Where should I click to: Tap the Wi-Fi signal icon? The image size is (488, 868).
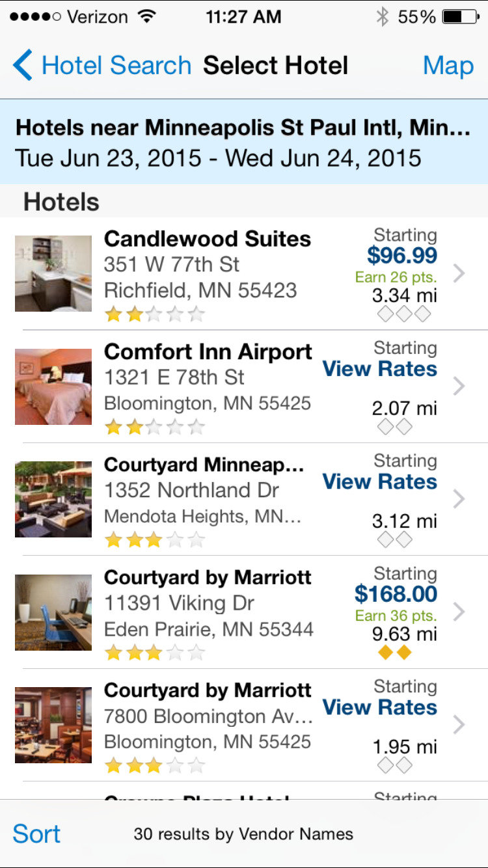[x=148, y=17]
